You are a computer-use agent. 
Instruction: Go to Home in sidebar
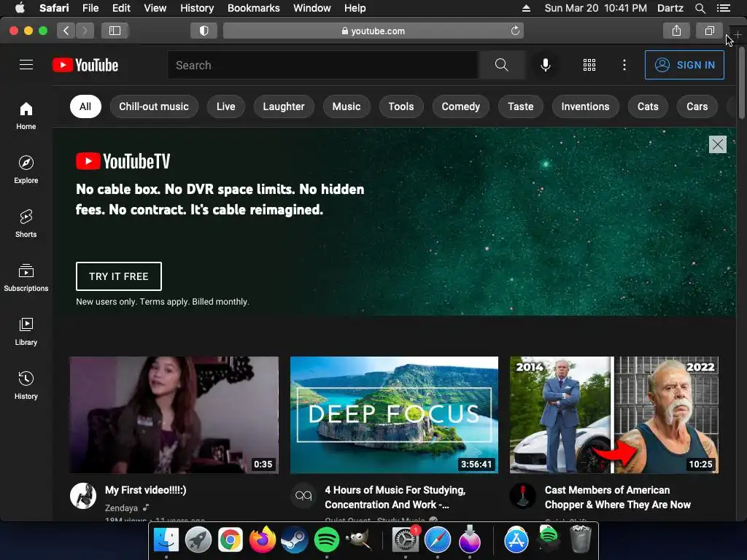pos(26,116)
